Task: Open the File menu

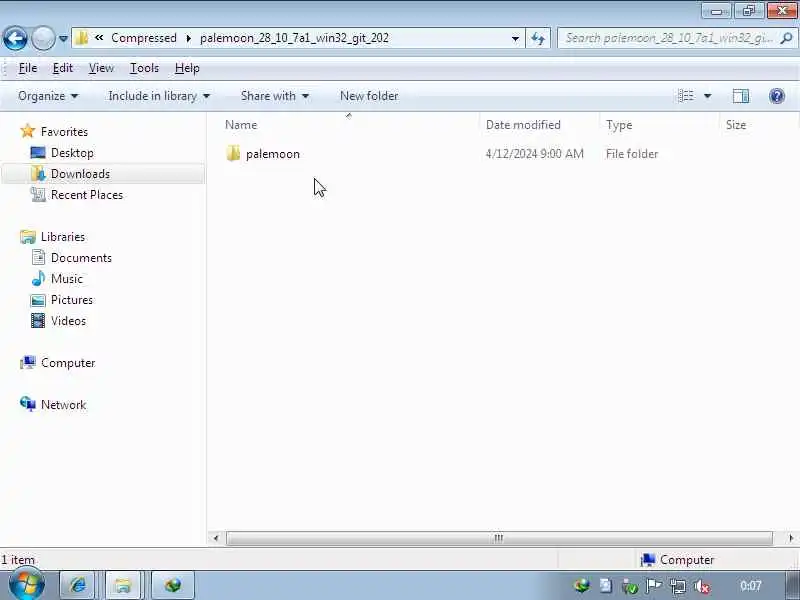Action: 28,68
